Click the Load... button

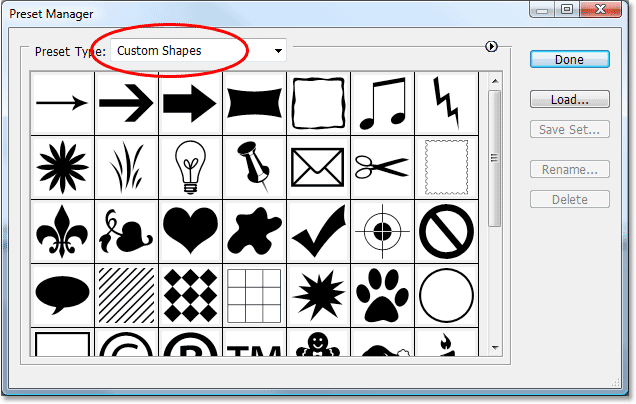point(568,100)
